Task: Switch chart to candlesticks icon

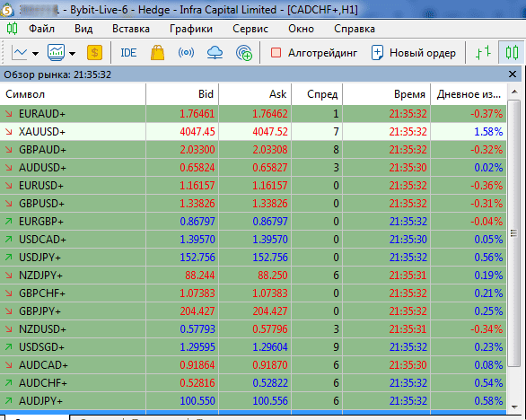Action: pos(512,53)
